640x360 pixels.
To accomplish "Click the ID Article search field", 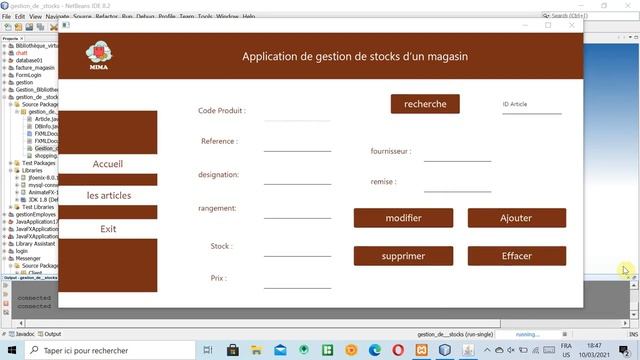I will pos(532,106).
